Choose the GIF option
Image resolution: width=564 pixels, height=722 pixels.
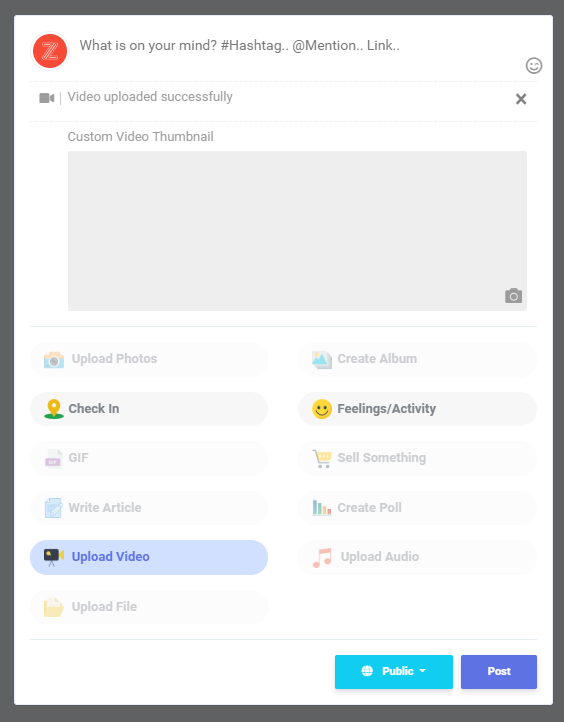tap(149, 458)
